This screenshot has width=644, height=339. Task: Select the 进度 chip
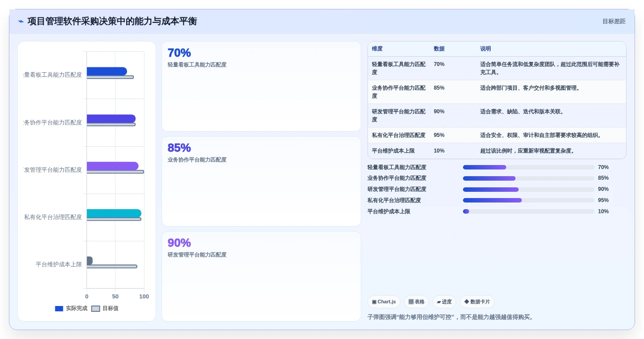(x=444, y=302)
